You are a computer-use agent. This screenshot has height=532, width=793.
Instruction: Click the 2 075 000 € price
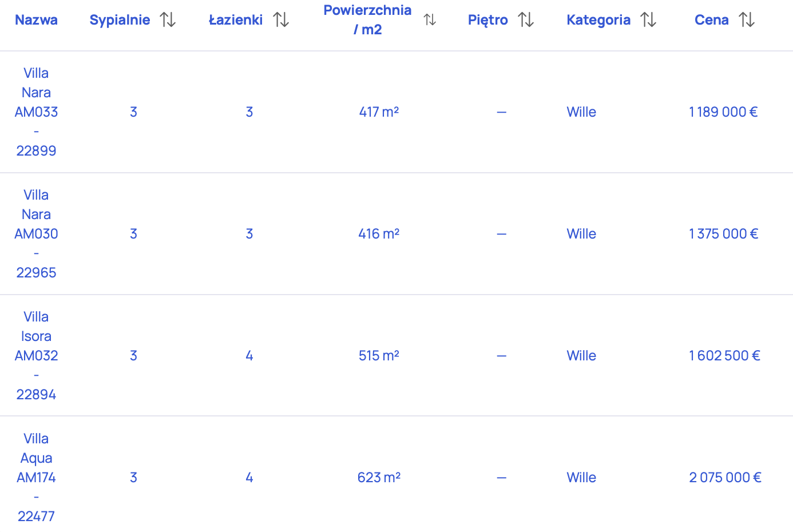(725, 478)
